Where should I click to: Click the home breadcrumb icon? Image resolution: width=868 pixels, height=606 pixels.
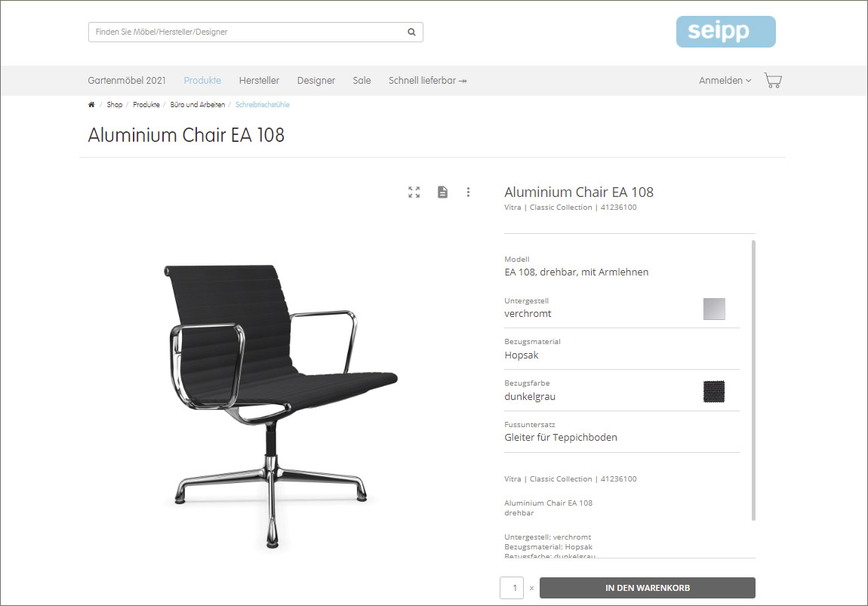[91, 105]
